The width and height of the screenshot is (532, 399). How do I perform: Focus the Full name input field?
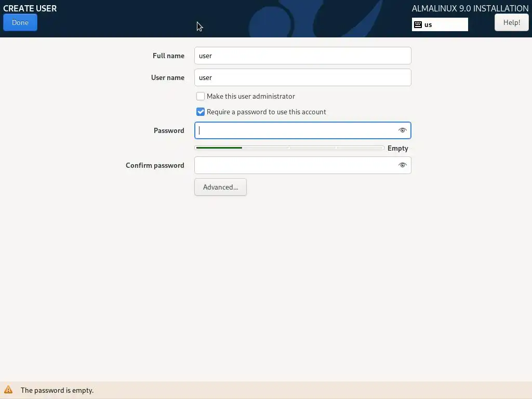303,56
